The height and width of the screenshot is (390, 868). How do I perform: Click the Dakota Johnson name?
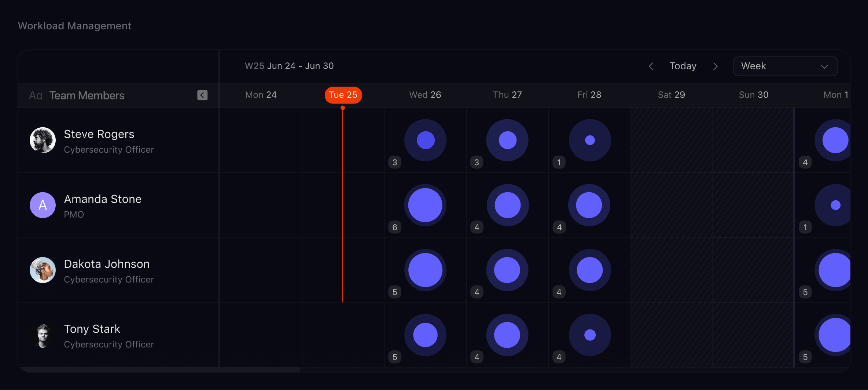pyautogui.click(x=107, y=264)
